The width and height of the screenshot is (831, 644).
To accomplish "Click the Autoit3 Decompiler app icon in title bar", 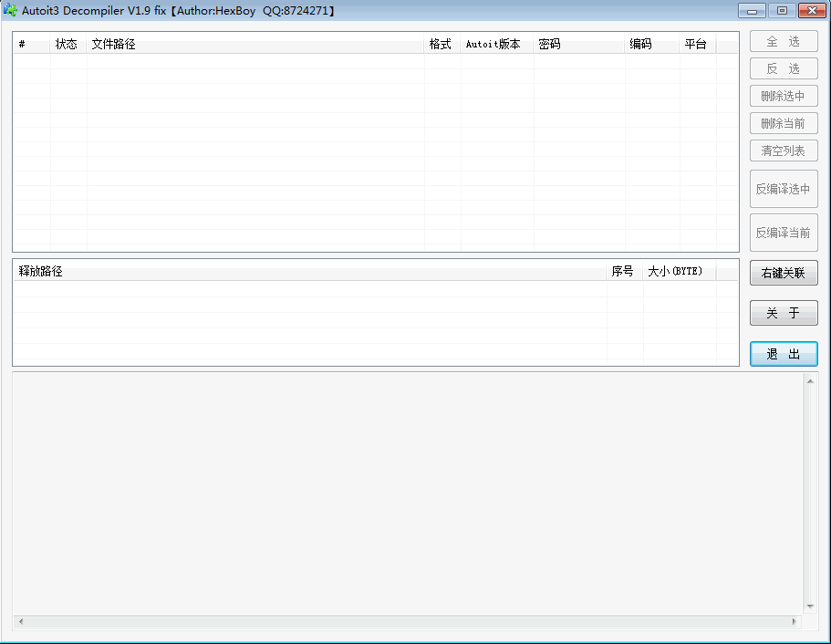I will (x=10, y=10).
